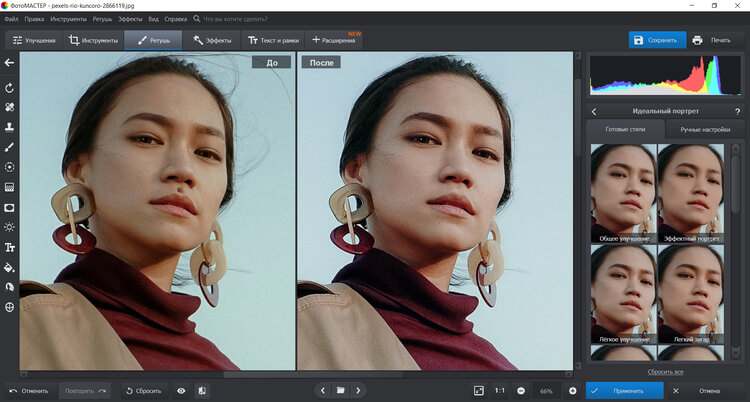The image size is (750, 402).
Task: Click the Отменить undo button
Action: click(30, 391)
